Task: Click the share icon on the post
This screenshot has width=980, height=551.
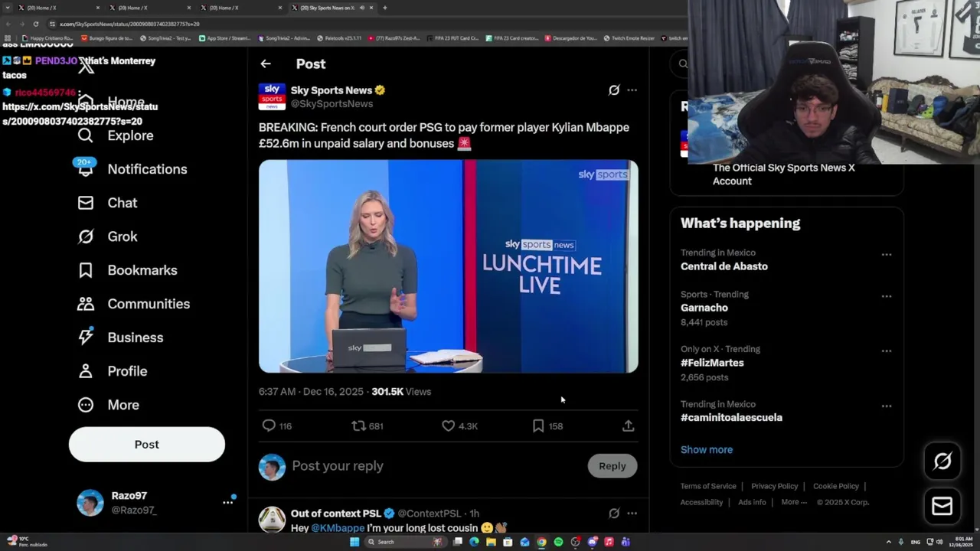Action: tap(628, 425)
